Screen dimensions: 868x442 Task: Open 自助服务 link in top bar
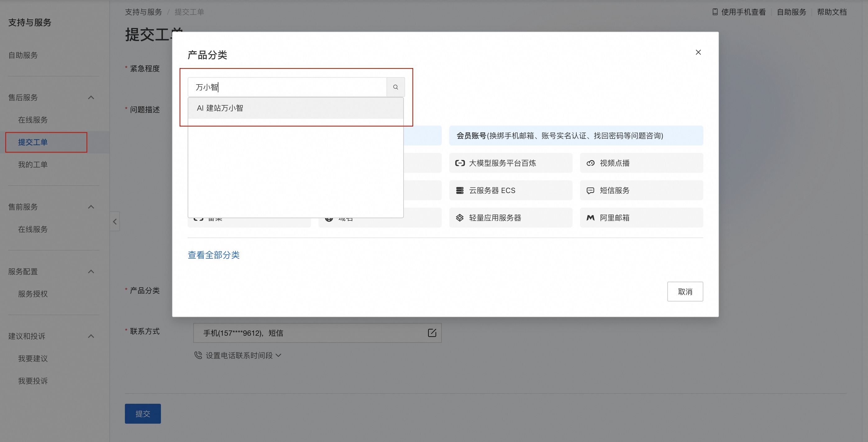point(791,12)
